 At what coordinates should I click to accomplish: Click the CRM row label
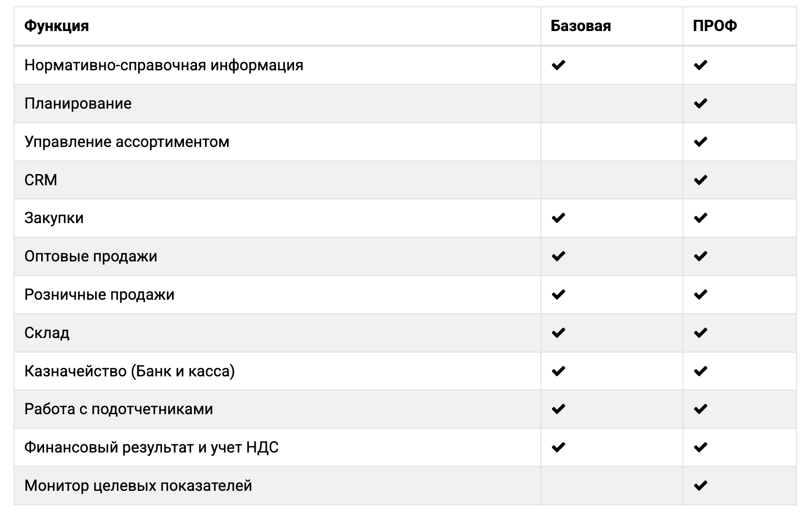[41, 180]
